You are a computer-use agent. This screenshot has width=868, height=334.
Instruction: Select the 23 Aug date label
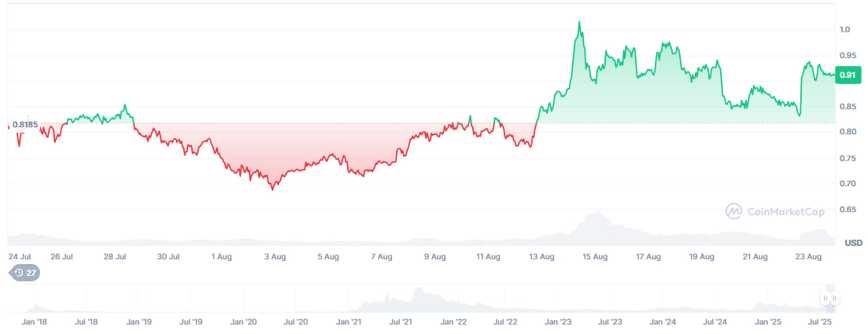pyautogui.click(x=809, y=256)
